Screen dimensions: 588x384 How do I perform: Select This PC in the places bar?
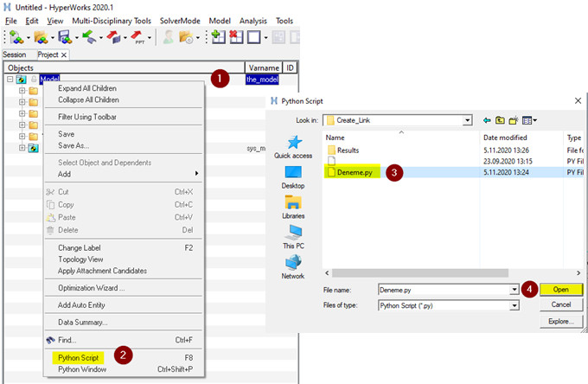293,237
